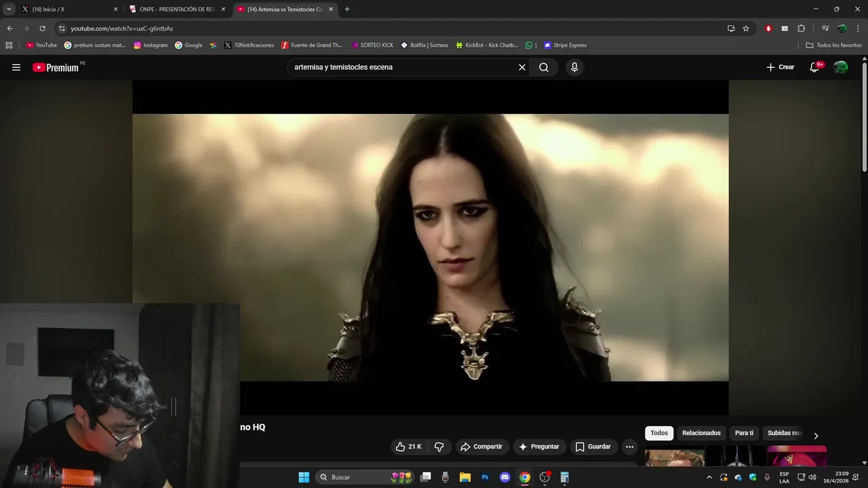
Task: Close the ONPE tab
Action: pos(223,9)
